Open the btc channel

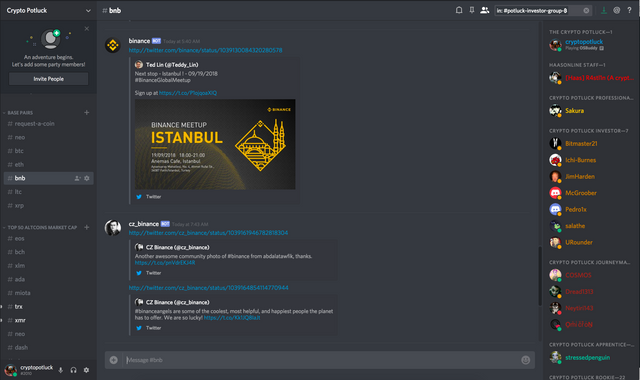[49, 151]
